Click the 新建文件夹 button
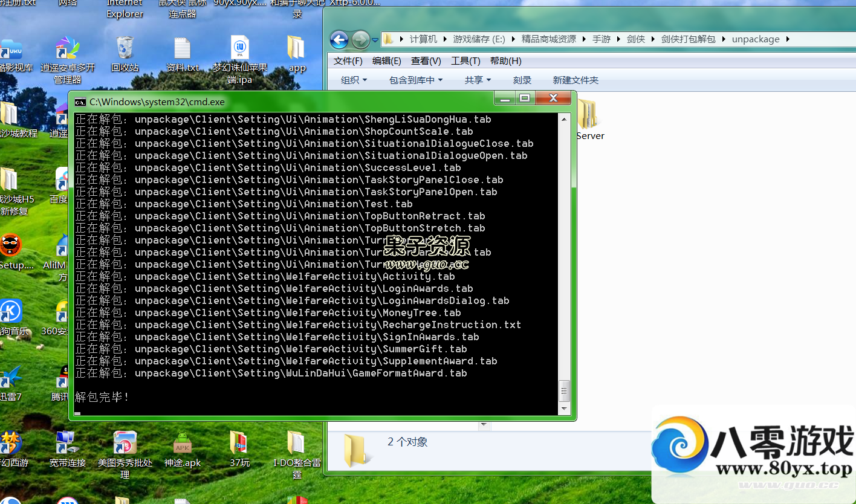This screenshot has height=504, width=856. pyautogui.click(x=575, y=80)
